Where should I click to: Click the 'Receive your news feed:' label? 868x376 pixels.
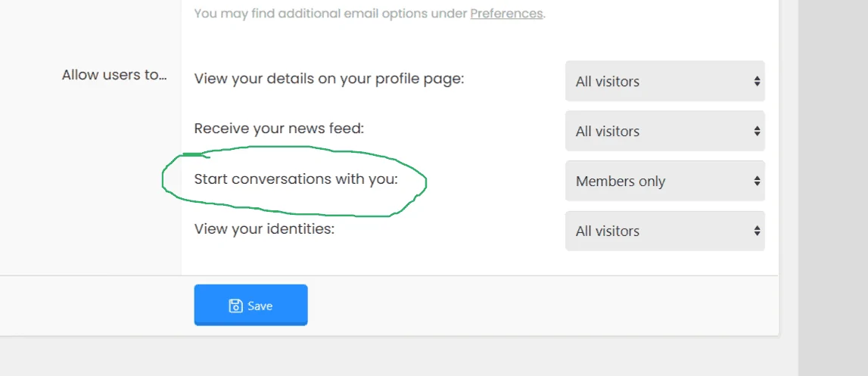coord(279,129)
